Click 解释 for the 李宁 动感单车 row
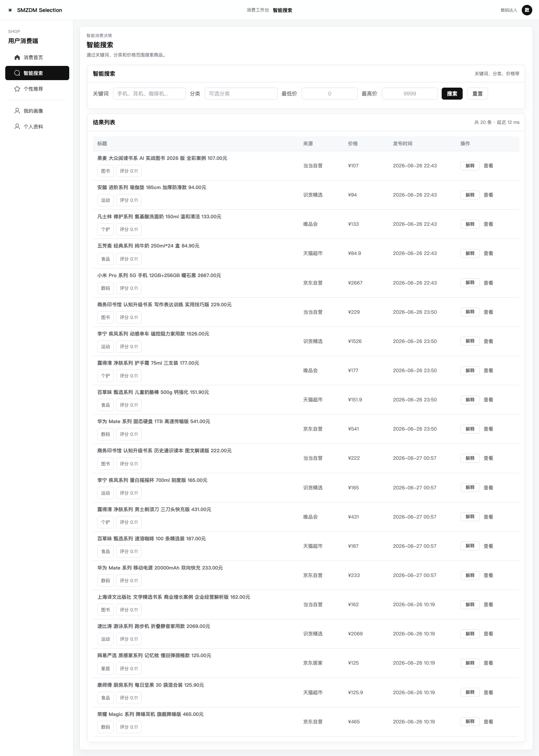Image resolution: width=539 pixels, height=756 pixels. pyautogui.click(x=470, y=341)
